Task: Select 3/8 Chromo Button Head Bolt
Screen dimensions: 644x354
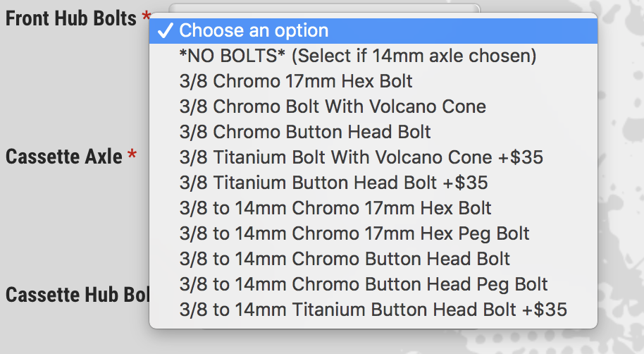Action: point(305,132)
